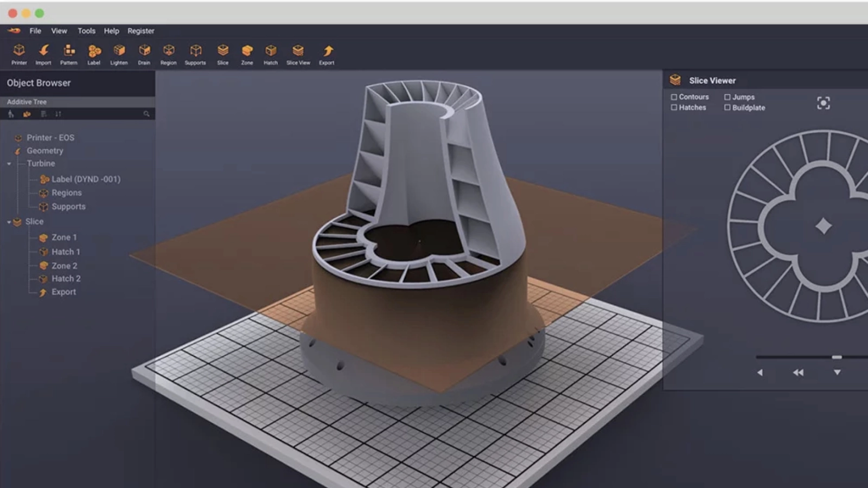Select the Slice node in the tree
The width and height of the screenshot is (868, 488).
34,221
